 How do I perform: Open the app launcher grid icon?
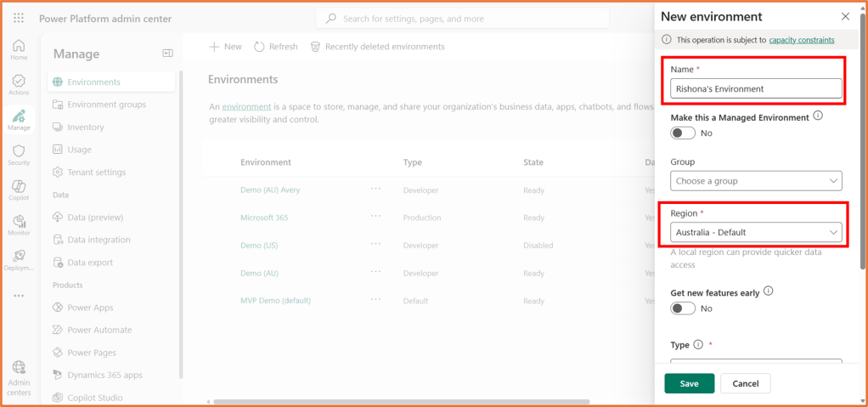(19, 19)
